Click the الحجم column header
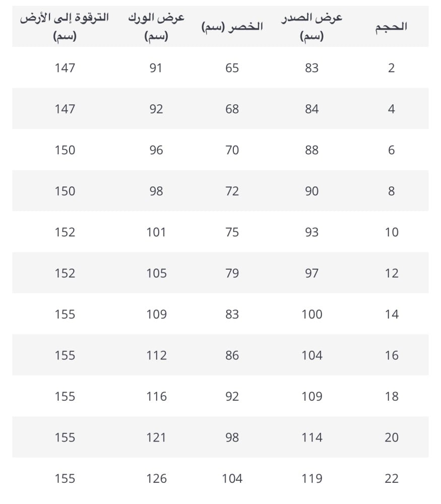The width and height of the screenshot is (441, 504). tap(391, 27)
